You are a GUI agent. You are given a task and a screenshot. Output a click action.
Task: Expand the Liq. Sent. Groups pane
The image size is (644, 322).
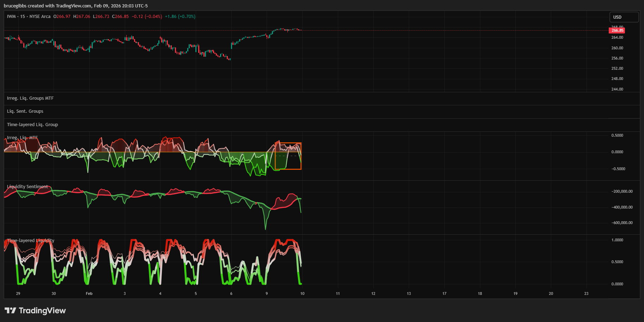coord(25,111)
